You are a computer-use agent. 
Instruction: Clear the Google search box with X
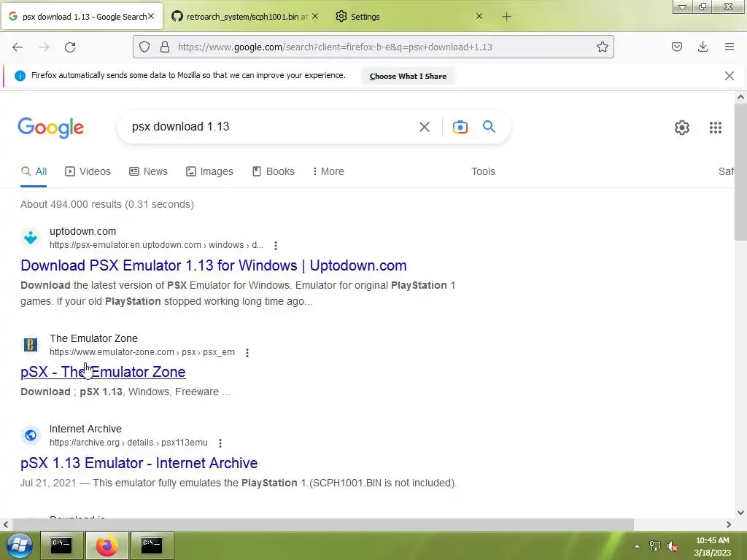click(425, 127)
